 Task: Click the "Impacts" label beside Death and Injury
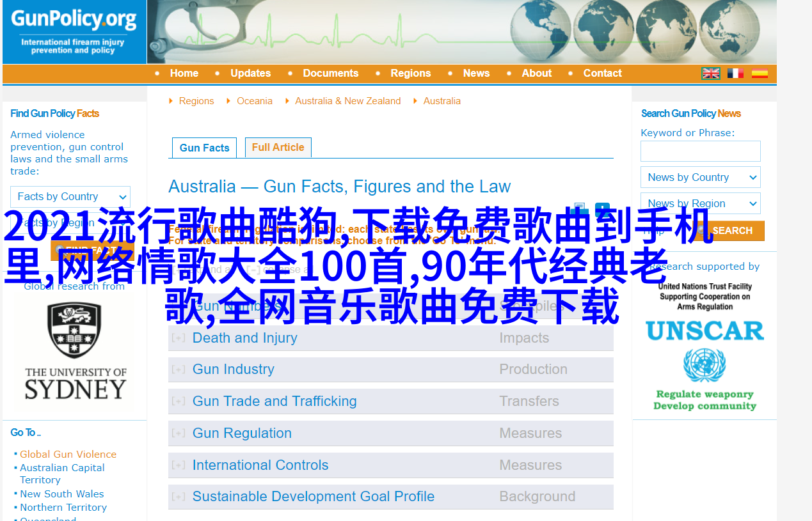524,338
